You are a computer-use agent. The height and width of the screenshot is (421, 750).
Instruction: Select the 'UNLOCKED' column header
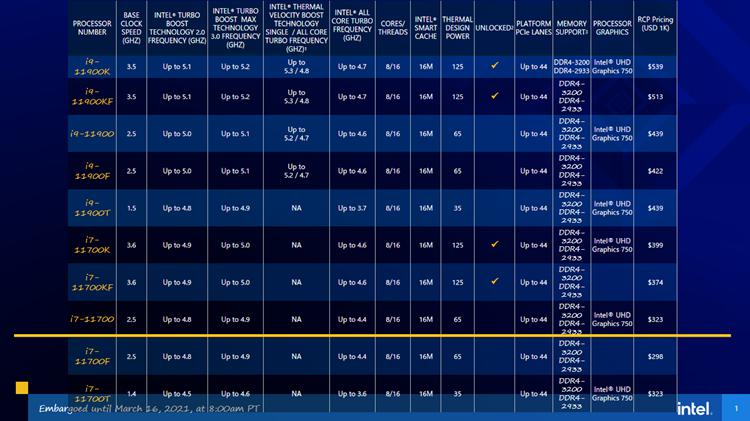(495, 28)
